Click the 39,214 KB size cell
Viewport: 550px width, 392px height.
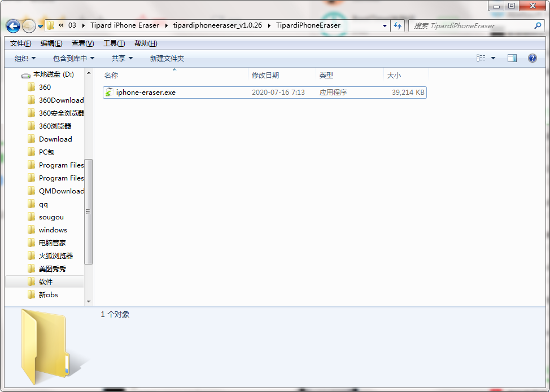408,93
